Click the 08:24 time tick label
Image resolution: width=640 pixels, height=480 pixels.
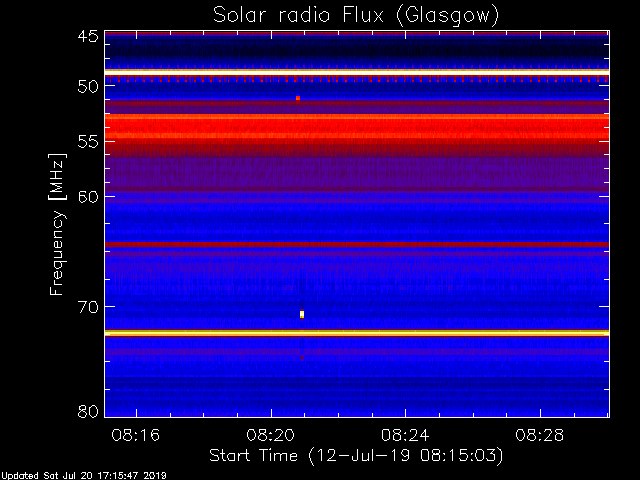405,435
